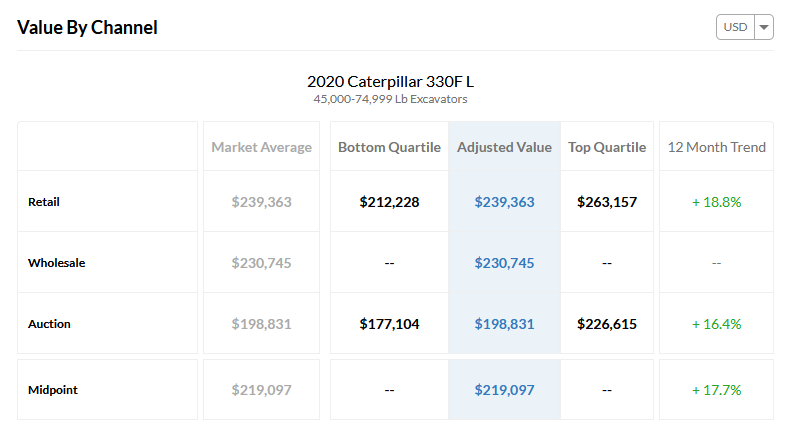Click the Retail trend + 18.8%
Screen dimensions: 791x431
(716, 202)
